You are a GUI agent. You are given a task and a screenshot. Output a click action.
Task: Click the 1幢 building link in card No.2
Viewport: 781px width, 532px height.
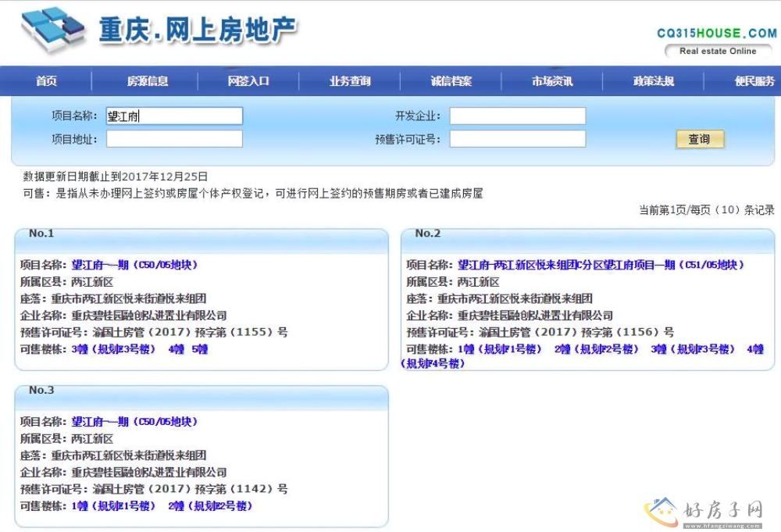coord(499,349)
